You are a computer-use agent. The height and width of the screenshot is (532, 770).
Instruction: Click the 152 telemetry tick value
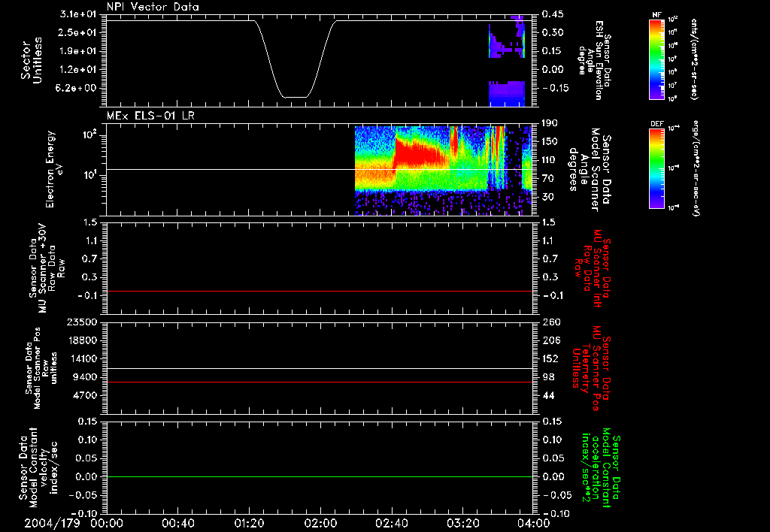(x=550, y=358)
